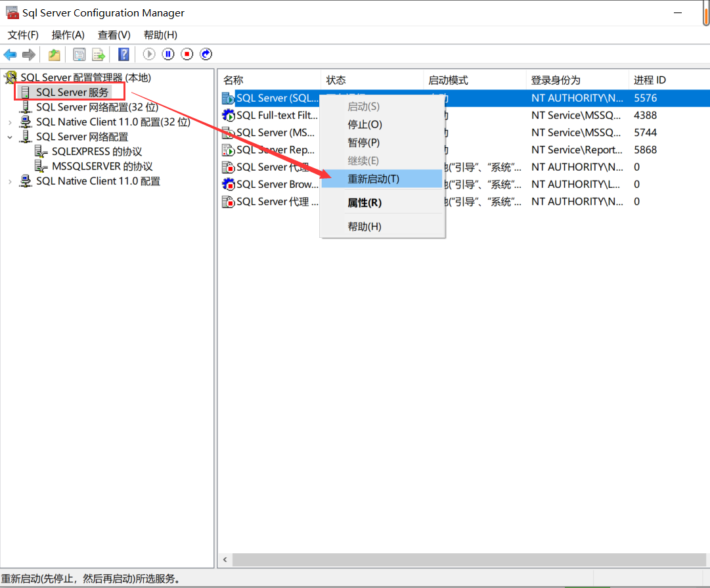Click process ID 4388 cell

[645, 115]
